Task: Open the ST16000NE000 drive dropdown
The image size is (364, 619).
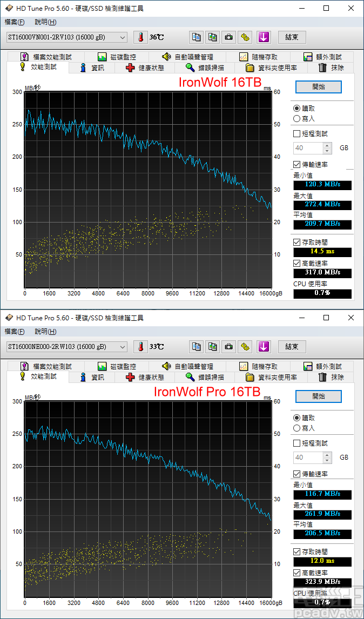Action: pyautogui.click(x=67, y=347)
